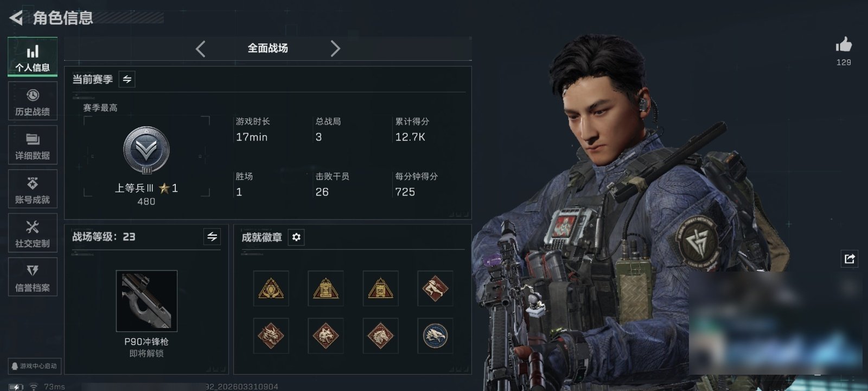Open the 信誉档案 section
Screen dimensions: 868x391
pos(33,277)
